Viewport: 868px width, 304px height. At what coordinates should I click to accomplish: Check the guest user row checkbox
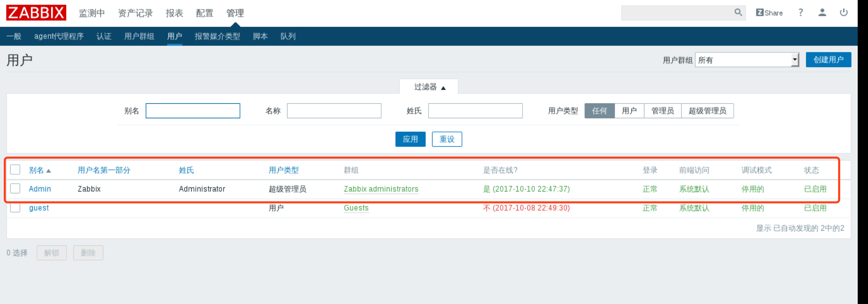click(15, 208)
